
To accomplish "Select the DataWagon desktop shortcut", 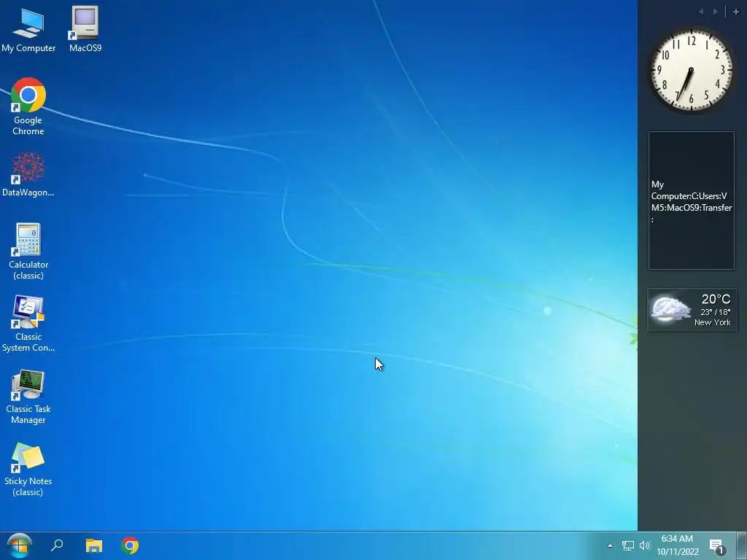I will click(x=28, y=174).
